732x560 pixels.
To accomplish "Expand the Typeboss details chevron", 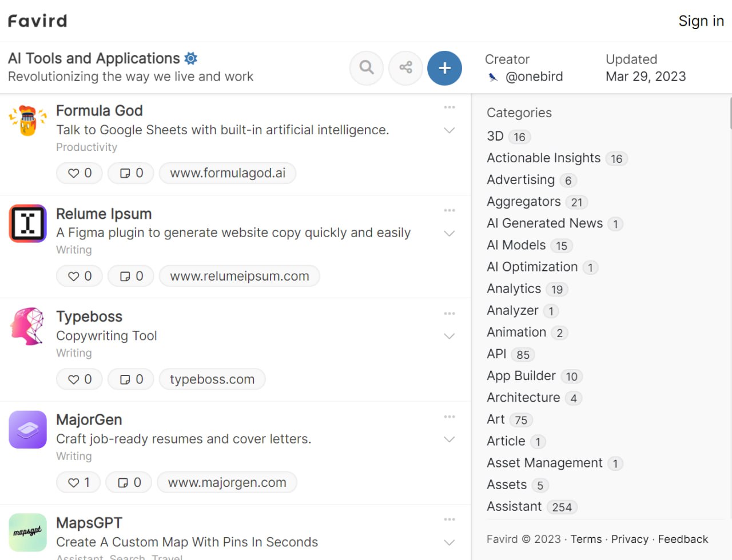I will tap(449, 336).
